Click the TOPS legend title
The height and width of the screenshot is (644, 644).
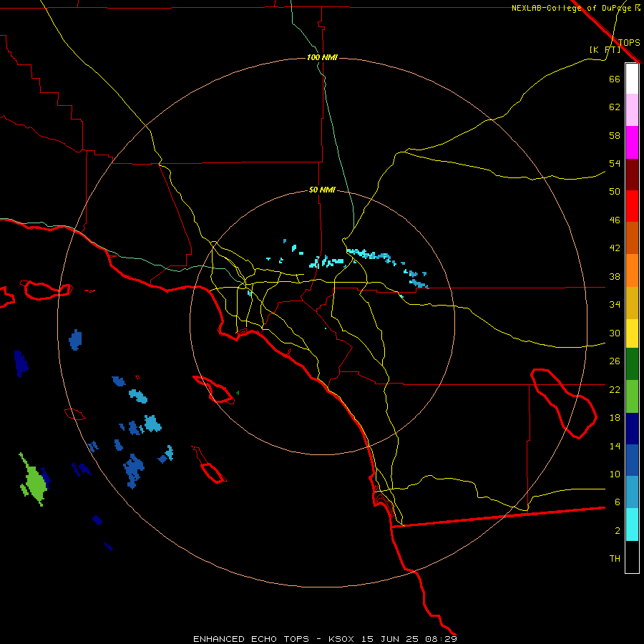tap(629, 42)
